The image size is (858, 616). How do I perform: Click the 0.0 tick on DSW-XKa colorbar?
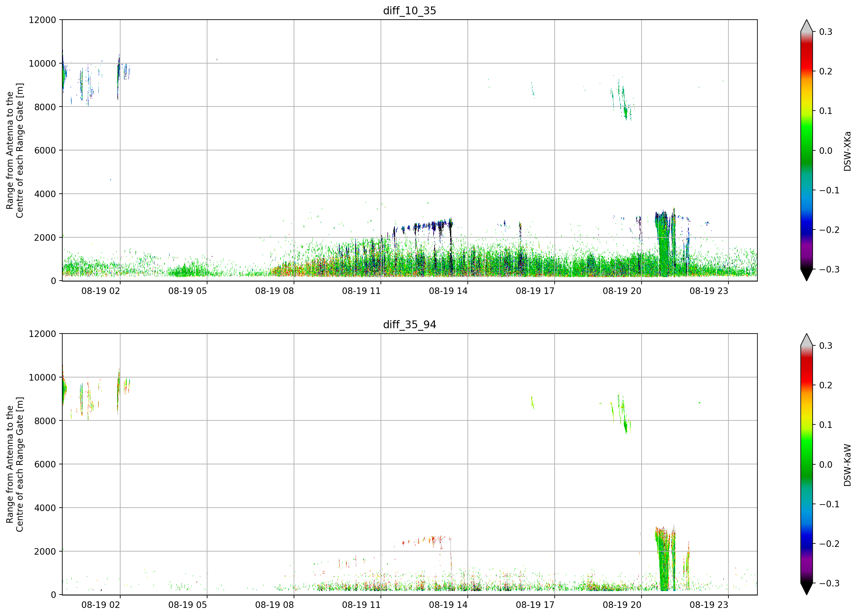(x=826, y=151)
